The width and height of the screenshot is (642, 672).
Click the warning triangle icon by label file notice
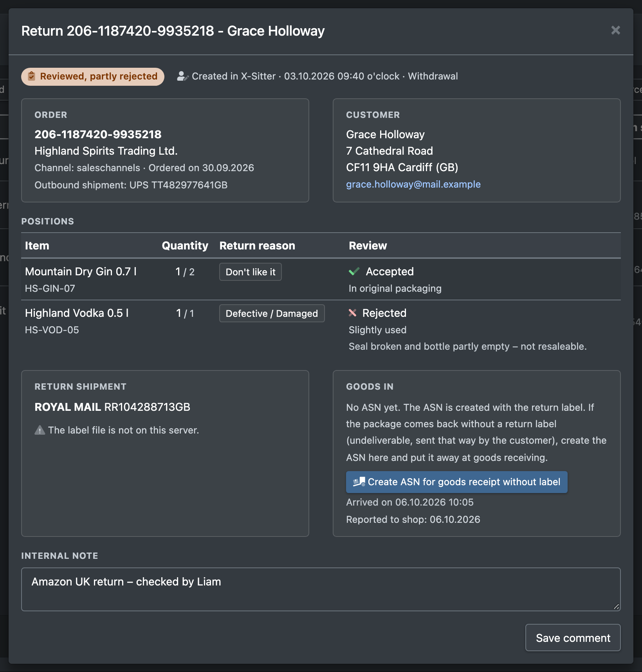click(x=40, y=430)
